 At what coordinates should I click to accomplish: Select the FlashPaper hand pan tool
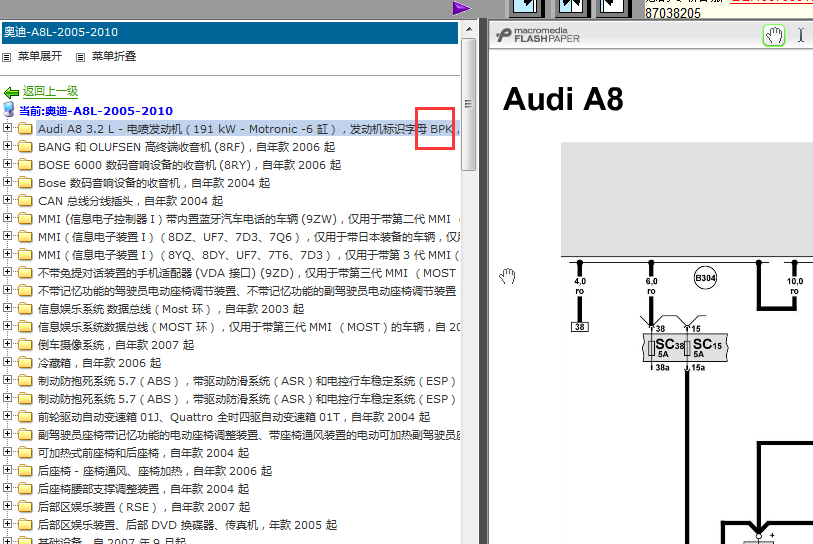pyautogui.click(x=774, y=36)
